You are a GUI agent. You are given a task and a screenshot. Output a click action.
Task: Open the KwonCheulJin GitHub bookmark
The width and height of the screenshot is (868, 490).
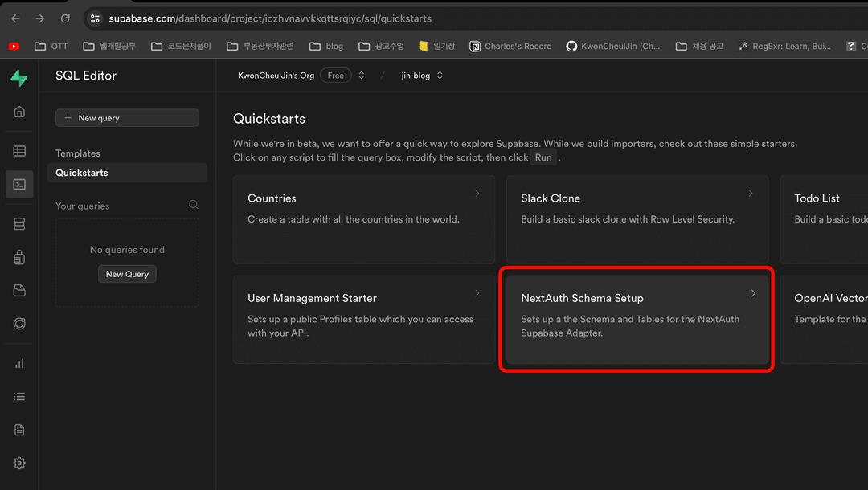(612, 46)
